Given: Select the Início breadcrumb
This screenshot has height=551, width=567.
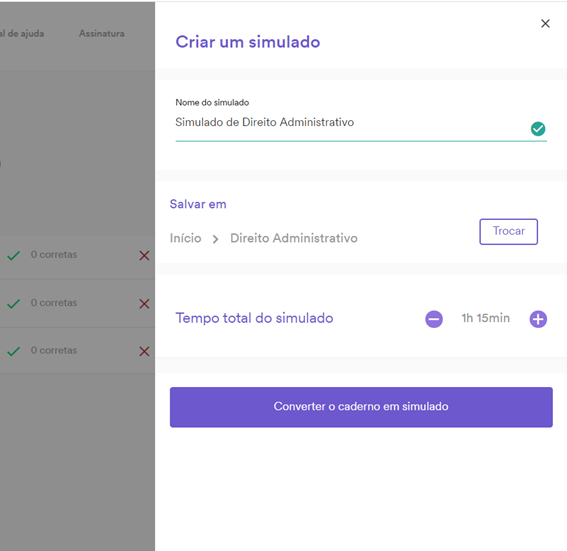Looking at the screenshot, I should (x=186, y=238).
